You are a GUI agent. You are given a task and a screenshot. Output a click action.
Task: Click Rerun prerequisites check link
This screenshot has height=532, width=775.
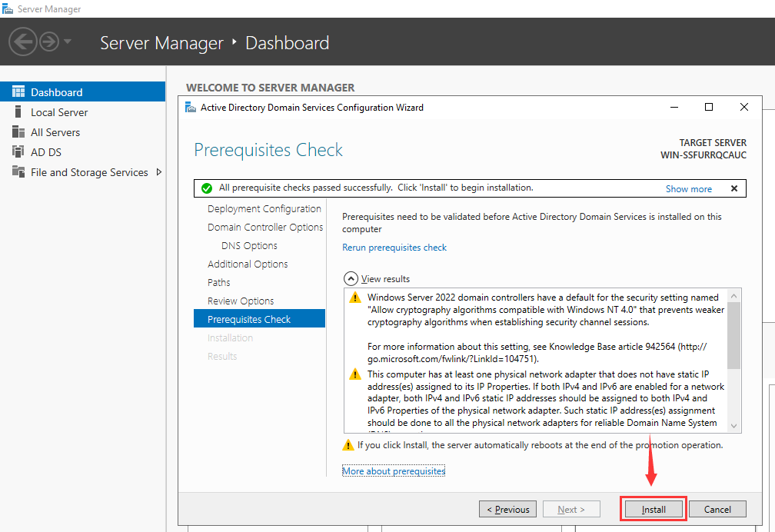(x=394, y=248)
